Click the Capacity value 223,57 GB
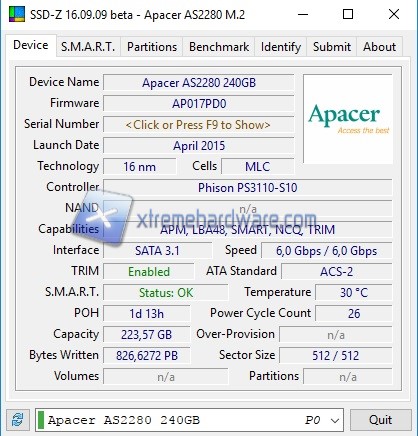Image resolution: width=418 pixels, height=436 pixels. (x=147, y=335)
